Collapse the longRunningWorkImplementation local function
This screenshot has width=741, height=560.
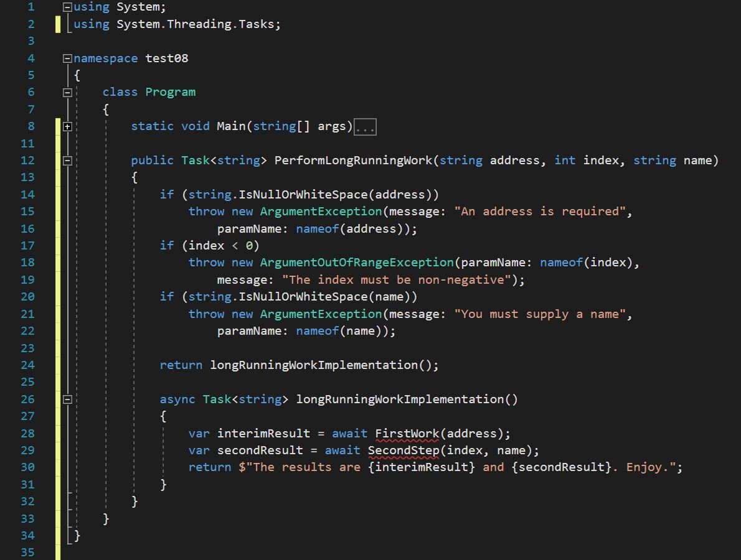(67, 399)
